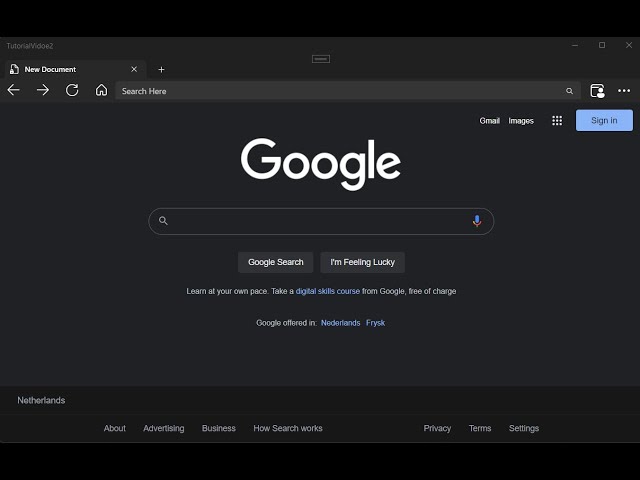Image resolution: width=640 pixels, height=480 pixels.
Task: Close the New Document tab
Action: (x=134, y=69)
